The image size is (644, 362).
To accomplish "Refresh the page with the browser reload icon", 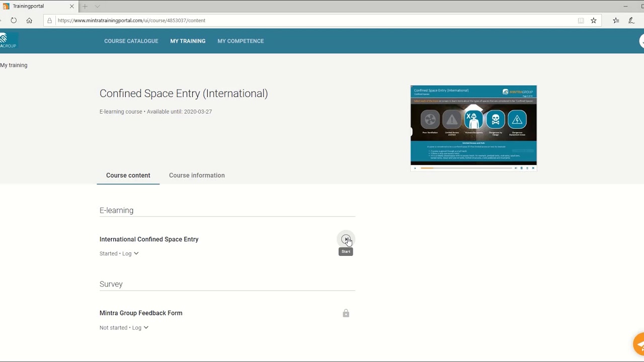I will click(14, 21).
